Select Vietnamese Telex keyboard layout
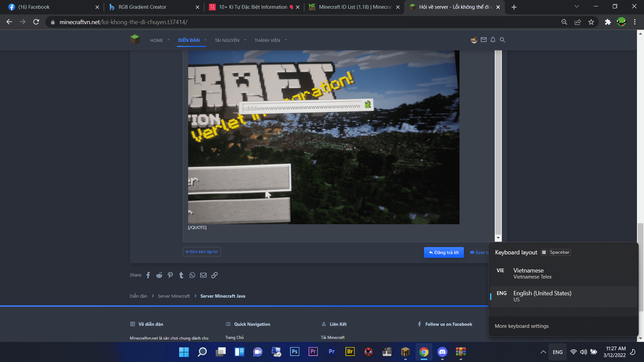644x362 pixels. 563,274
